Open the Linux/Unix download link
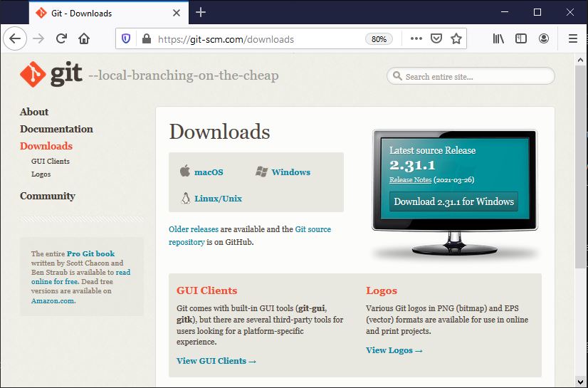The image size is (588, 388). point(218,199)
